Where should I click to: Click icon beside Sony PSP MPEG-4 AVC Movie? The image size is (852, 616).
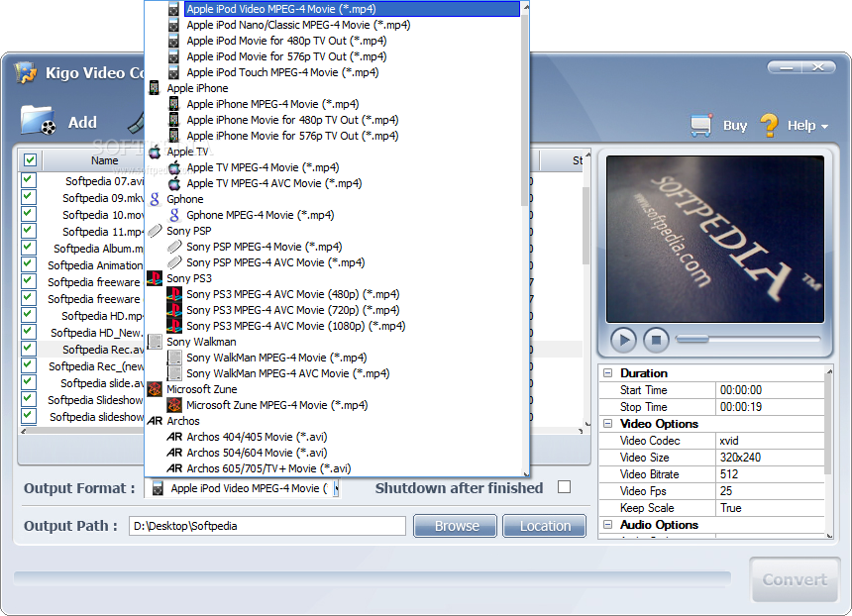point(174,262)
